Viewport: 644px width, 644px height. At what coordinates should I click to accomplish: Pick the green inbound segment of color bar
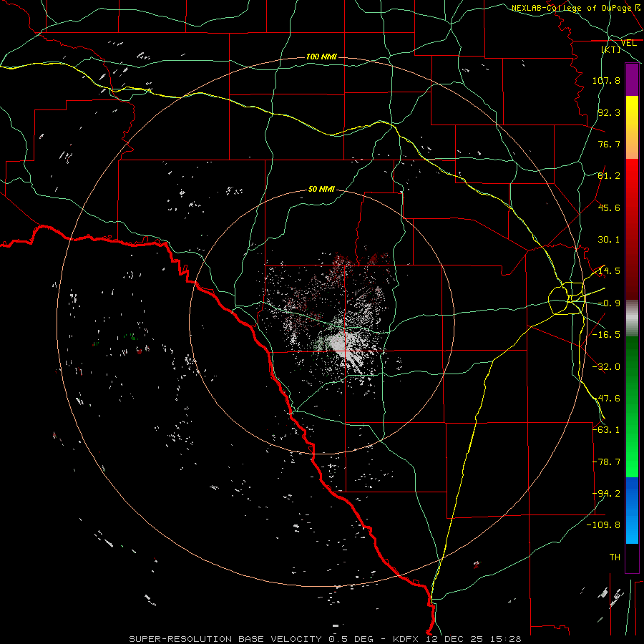pyautogui.click(x=632, y=406)
